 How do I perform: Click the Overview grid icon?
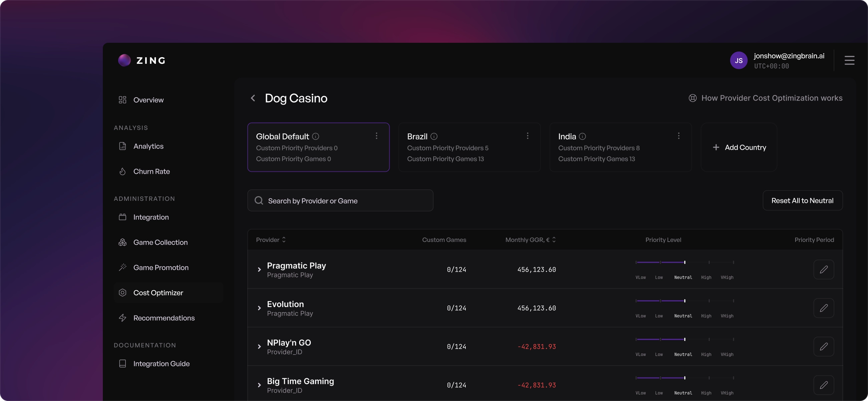[x=122, y=100]
